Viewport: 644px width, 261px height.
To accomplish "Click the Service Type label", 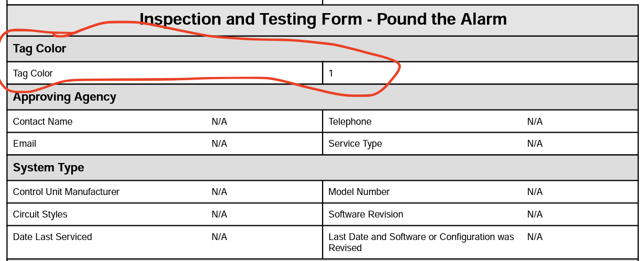I will (x=355, y=144).
